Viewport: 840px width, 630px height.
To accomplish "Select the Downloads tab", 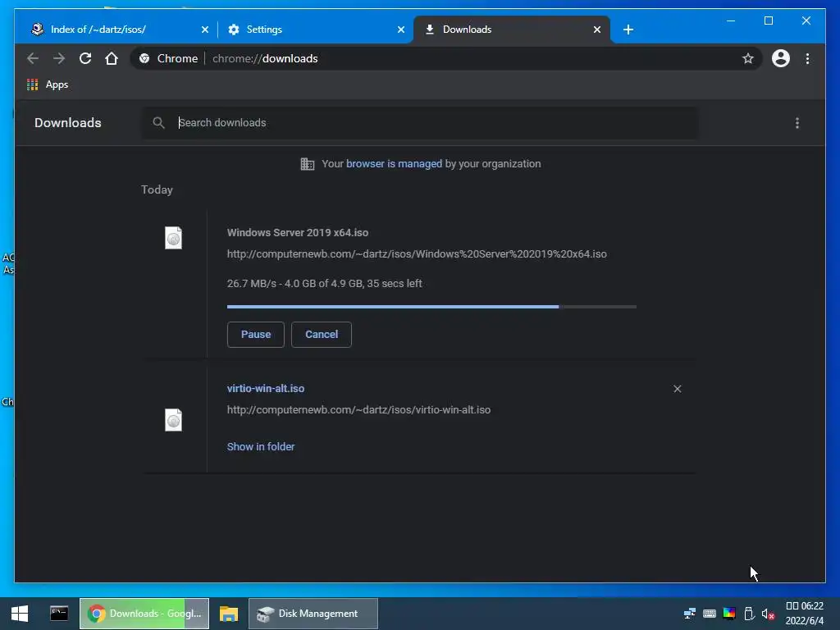I will click(x=512, y=30).
